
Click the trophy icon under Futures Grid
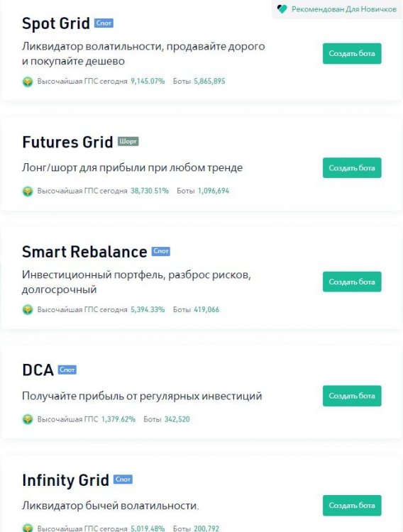[28, 192]
